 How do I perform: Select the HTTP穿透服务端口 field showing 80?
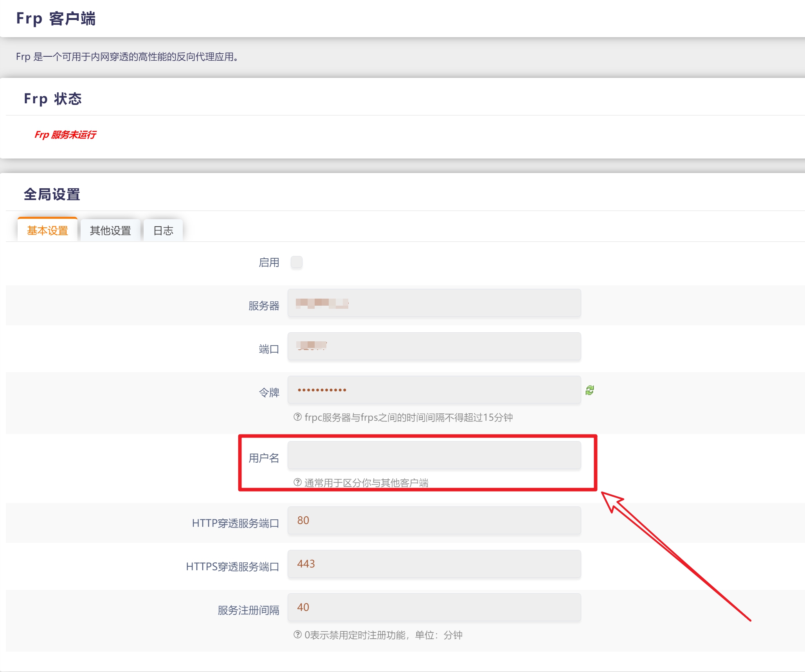pos(434,521)
